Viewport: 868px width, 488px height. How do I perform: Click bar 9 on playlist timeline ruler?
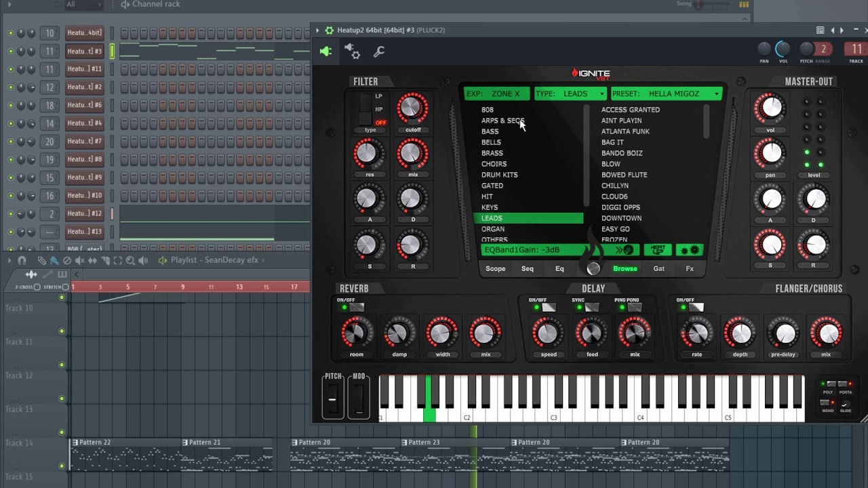[182, 287]
